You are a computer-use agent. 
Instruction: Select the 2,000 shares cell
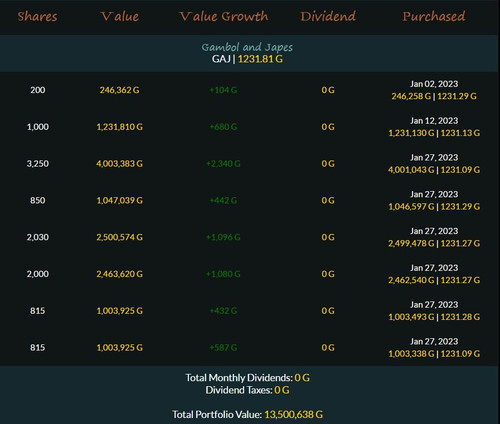coord(38,274)
